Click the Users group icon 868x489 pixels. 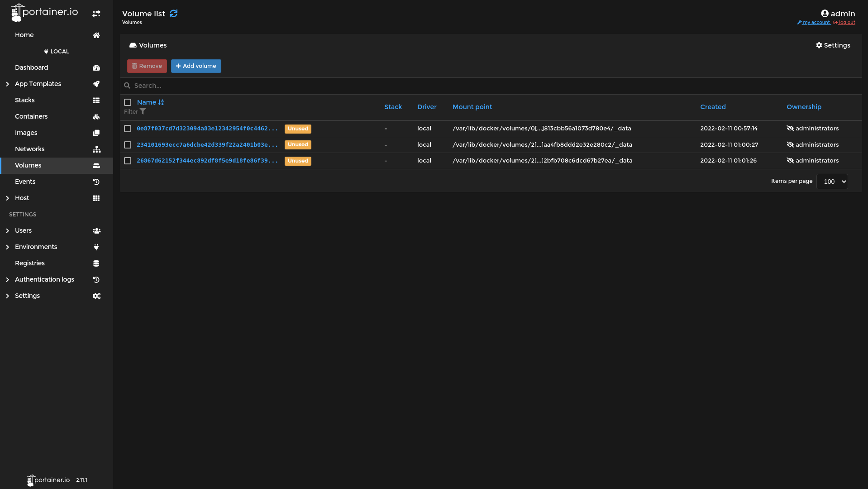tap(96, 231)
